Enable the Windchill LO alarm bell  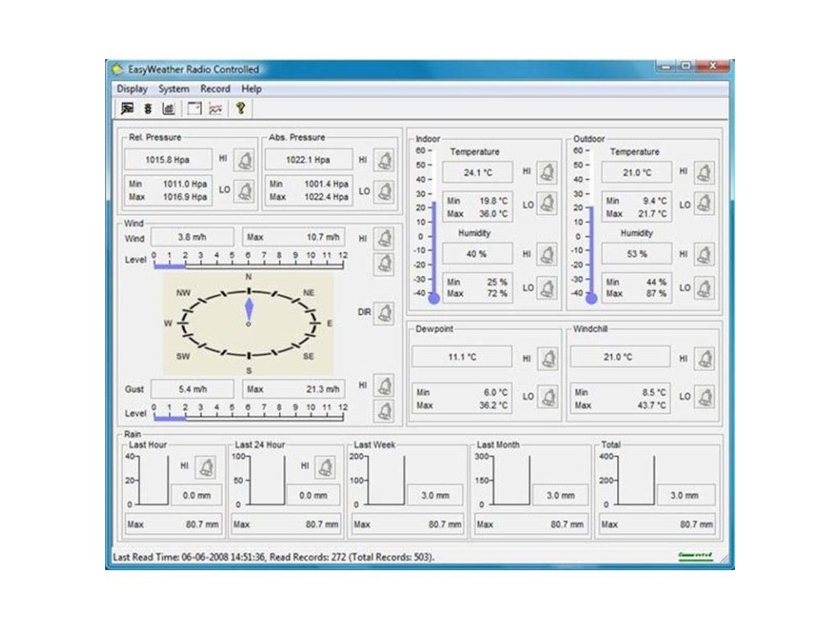(x=704, y=396)
